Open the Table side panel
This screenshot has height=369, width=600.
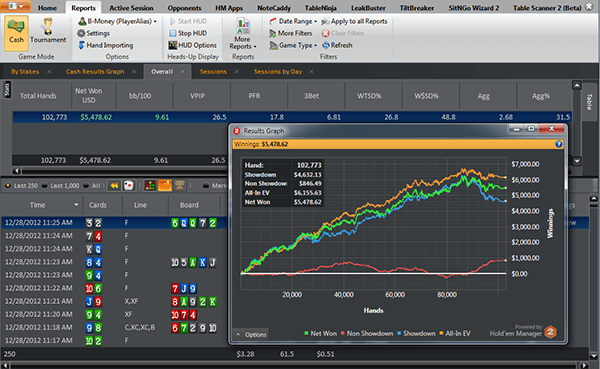click(x=590, y=102)
